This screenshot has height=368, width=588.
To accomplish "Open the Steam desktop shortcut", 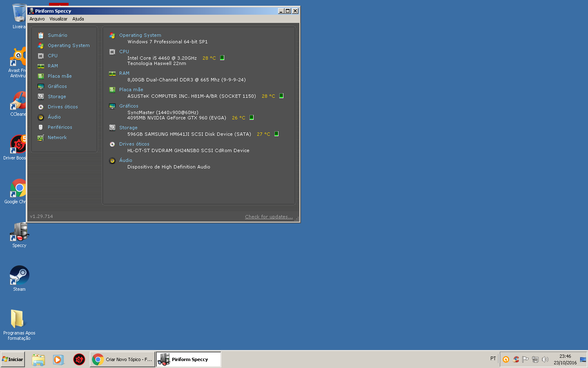I will [19, 278].
